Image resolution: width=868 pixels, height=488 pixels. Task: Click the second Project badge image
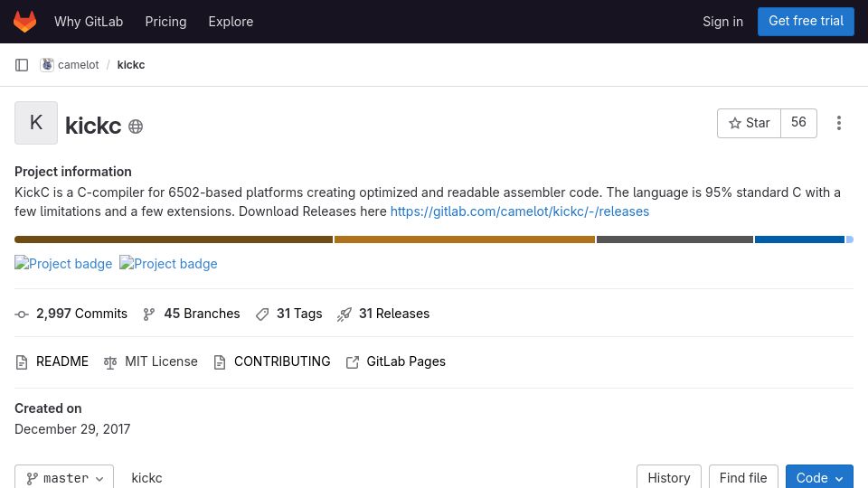[x=168, y=263]
